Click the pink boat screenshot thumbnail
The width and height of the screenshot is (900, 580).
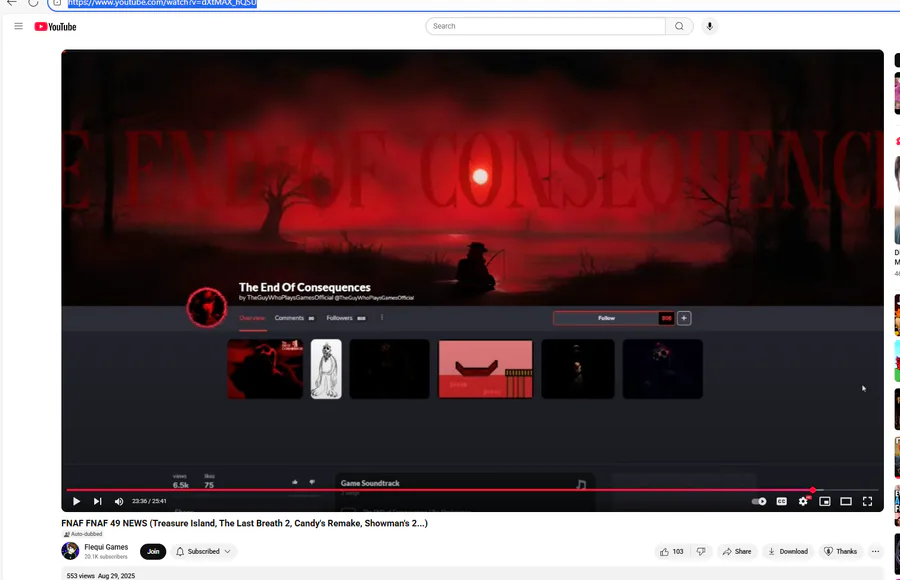click(486, 369)
